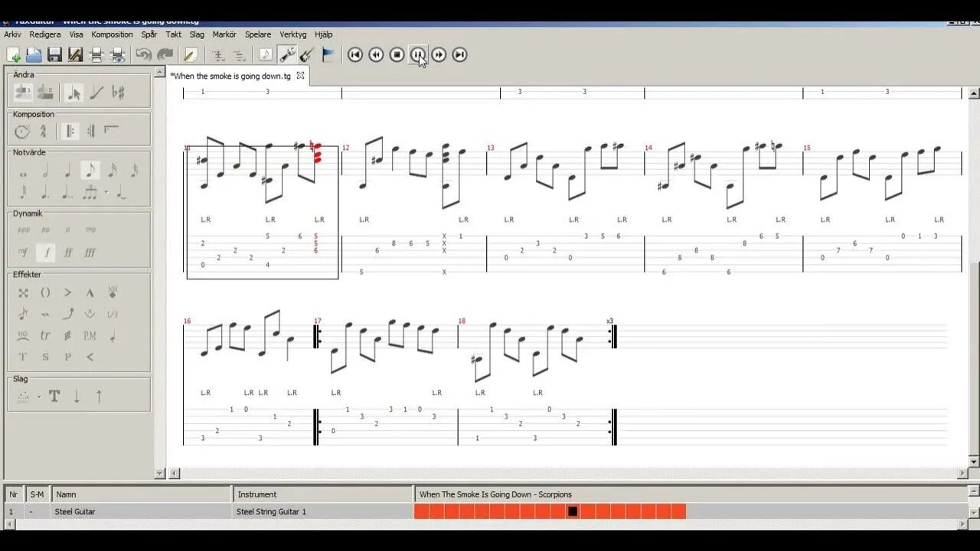Screen dimensions: 980x551
Task: Redo the last edit
Action: point(165,55)
